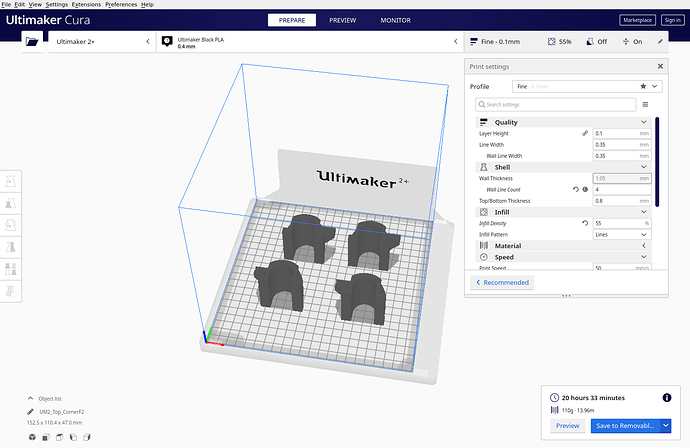Image resolution: width=690 pixels, height=448 pixels.
Task: Click the Wall Line Width value field
Action: (621, 156)
